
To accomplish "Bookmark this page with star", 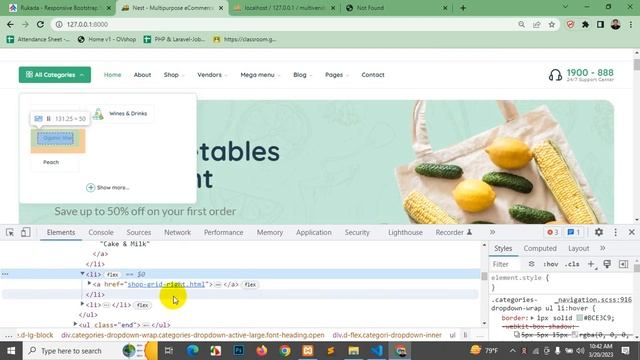I will click(552, 24).
